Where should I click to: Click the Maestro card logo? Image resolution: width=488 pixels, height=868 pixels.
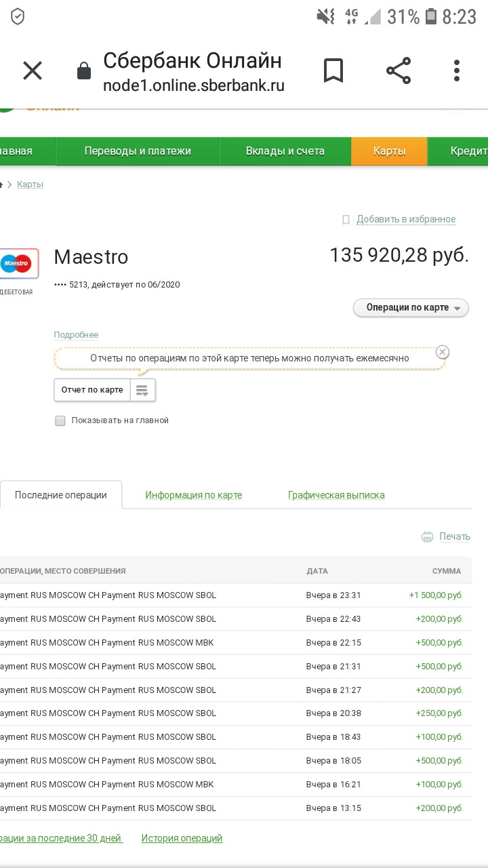point(18,263)
